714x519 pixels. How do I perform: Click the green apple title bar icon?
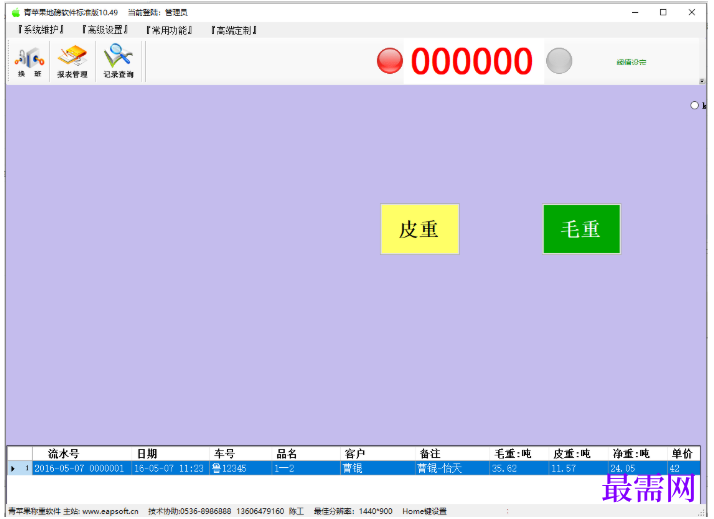pos(16,12)
